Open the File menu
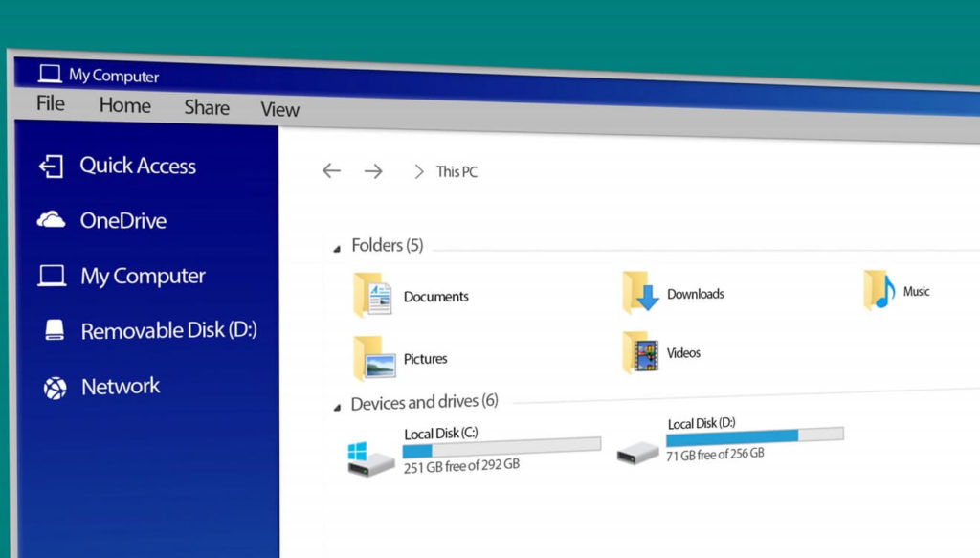 point(49,103)
